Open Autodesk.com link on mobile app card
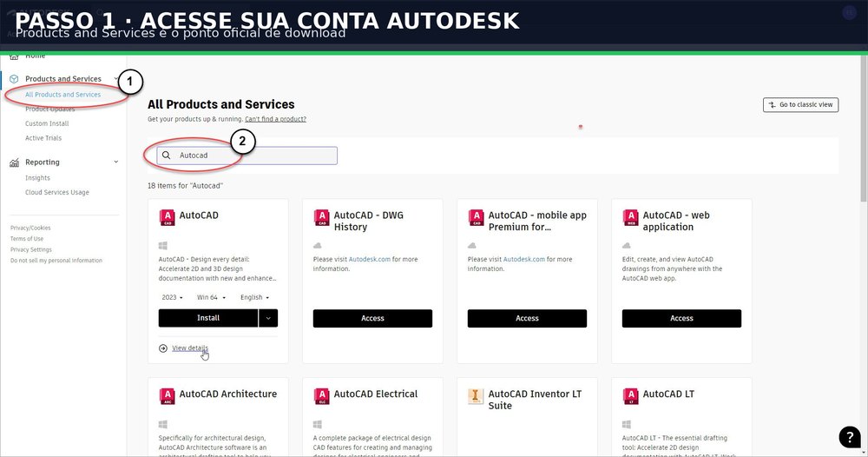 [523, 259]
